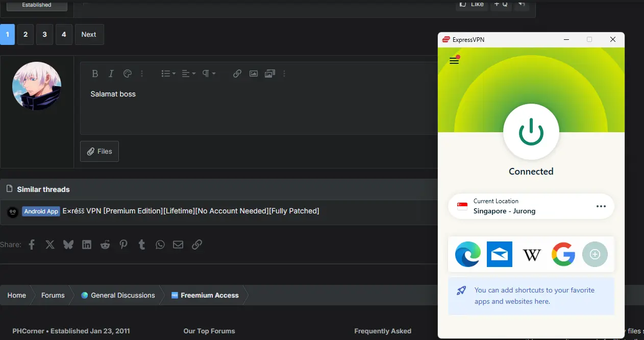Open the similar thread about Express VPN Premium Edition
644x340 pixels.
point(191,211)
